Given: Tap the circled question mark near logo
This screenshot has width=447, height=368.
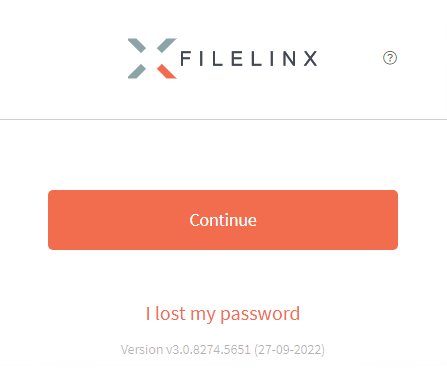Looking at the screenshot, I should (x=390, y=58).
